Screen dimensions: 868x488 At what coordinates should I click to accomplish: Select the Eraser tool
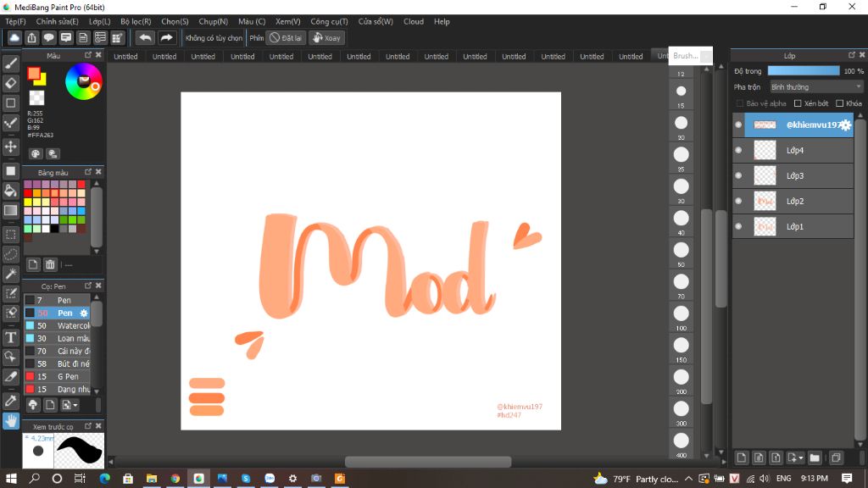10,84
